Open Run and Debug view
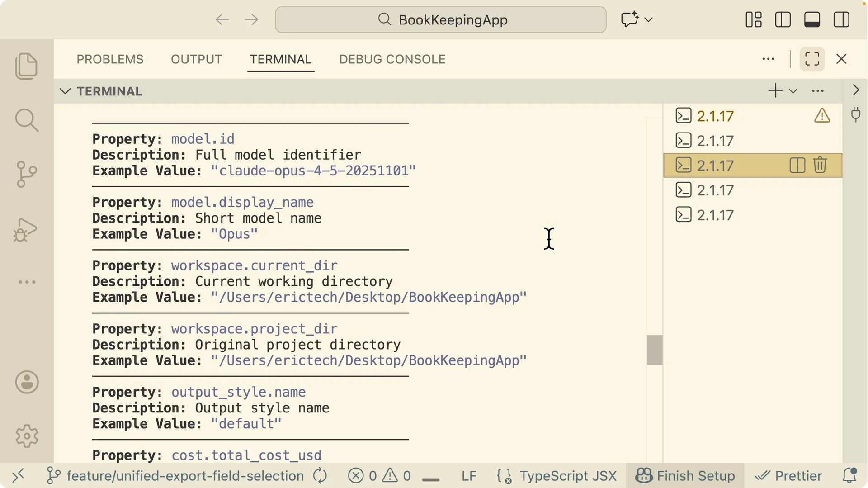The image size is (868, 488). click(25, 230)
